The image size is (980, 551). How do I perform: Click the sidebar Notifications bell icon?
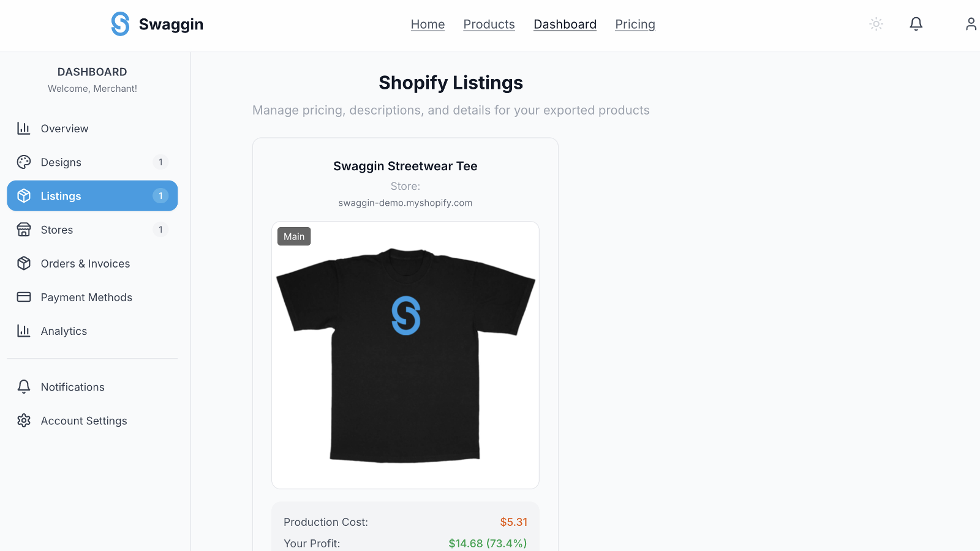(24, 387)
